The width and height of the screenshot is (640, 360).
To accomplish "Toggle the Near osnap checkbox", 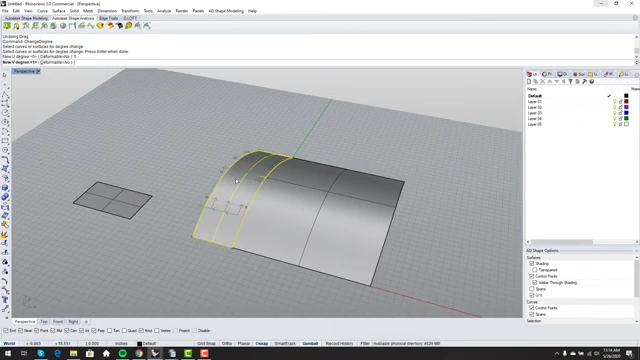I will (20, 331).
